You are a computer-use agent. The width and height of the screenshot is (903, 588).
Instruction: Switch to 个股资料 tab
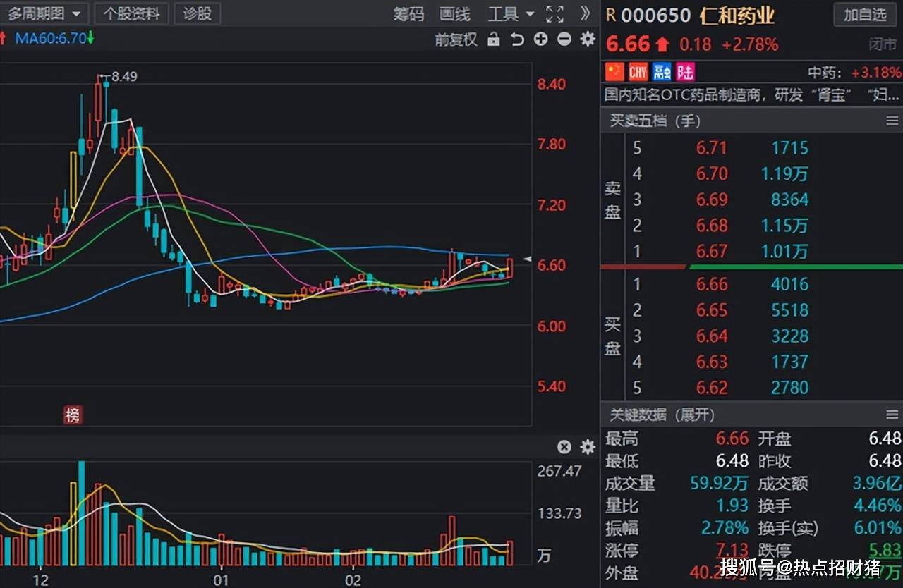click(132, 13)
